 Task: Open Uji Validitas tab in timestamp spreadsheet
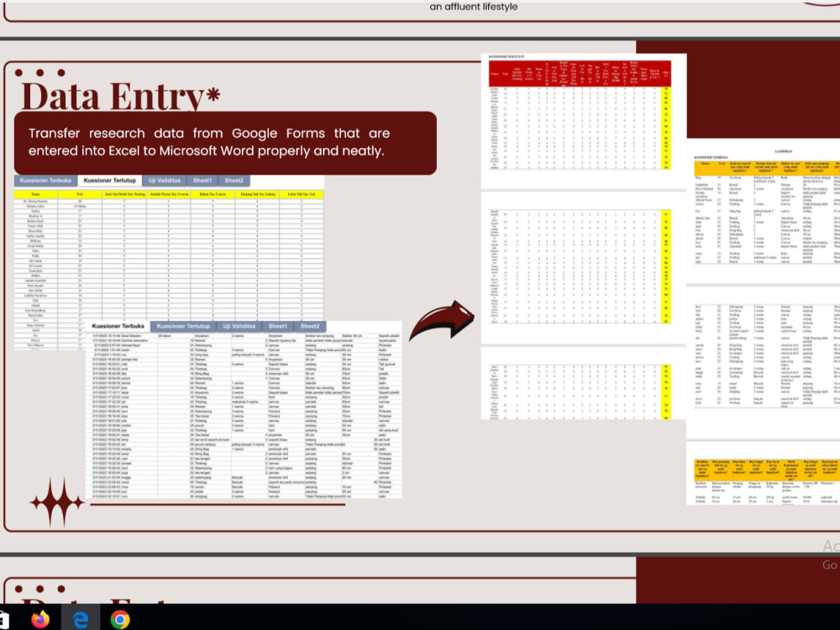point(239,326)
